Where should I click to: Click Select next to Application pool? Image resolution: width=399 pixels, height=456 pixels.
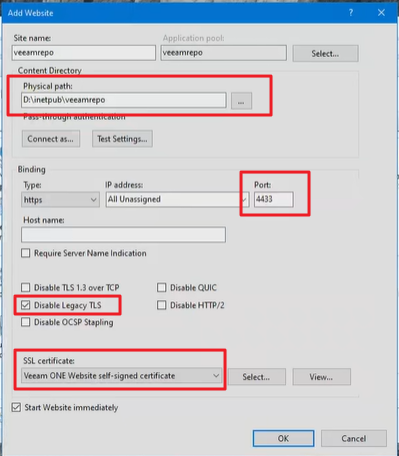[325, 53]
